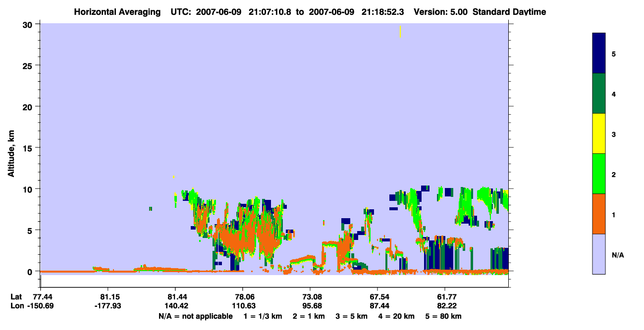This screenshot has height=330, width=644.
Task: Click the dark green colorbar segment labeled 4
Action: 599,94
